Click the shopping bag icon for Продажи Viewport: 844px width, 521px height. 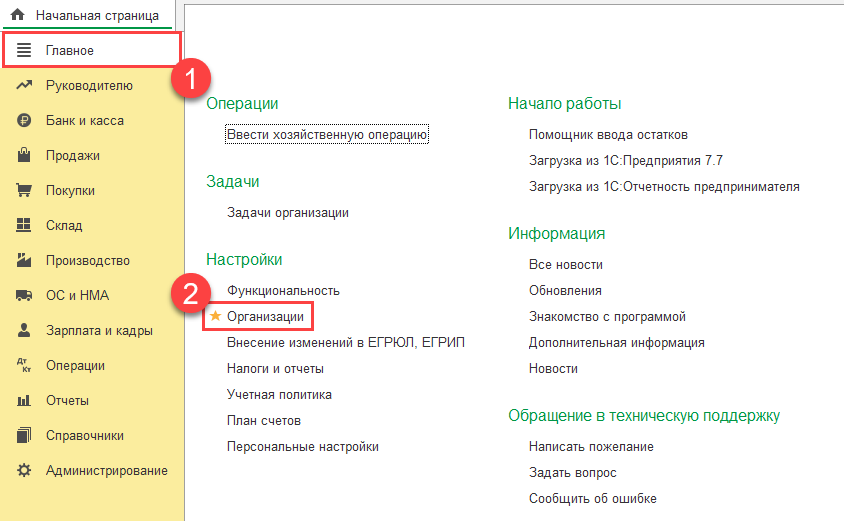24,156
